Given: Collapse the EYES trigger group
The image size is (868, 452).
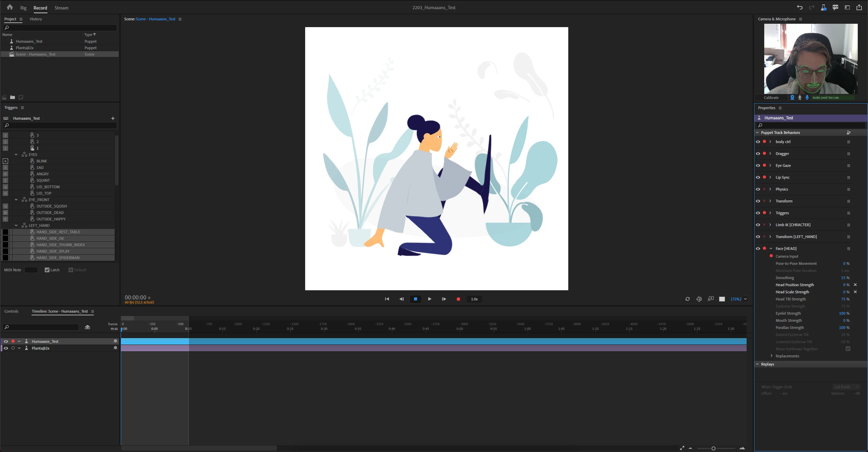Looking at the screenshot, I should (16, 155).
